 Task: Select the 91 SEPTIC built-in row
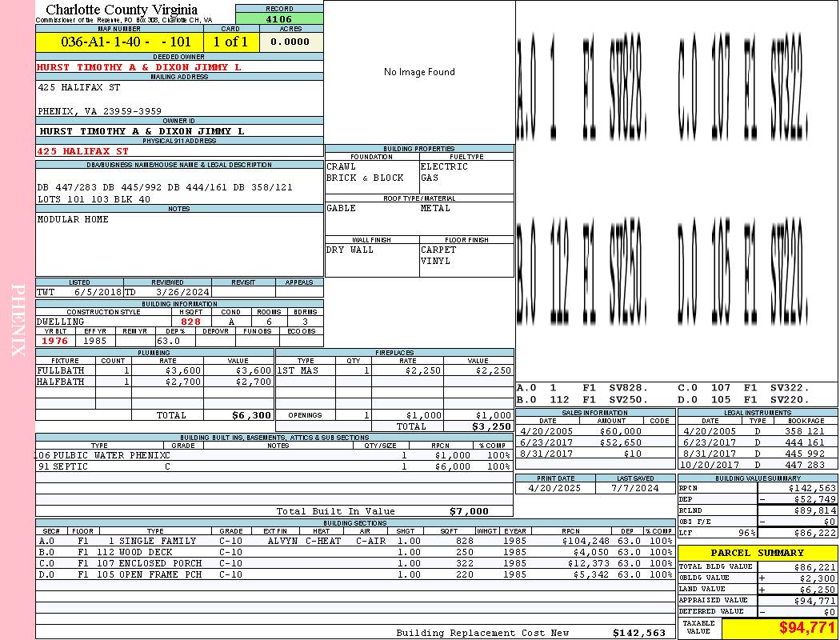click(x=274, y=466)
